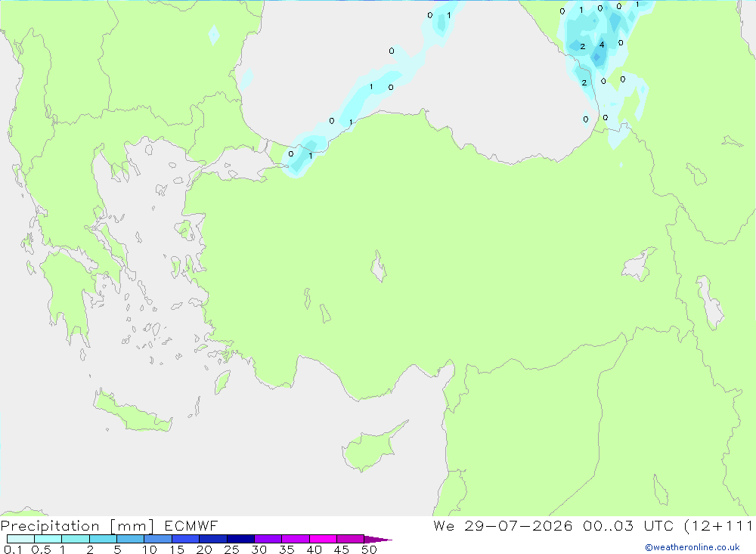The height and width of the screenshot is (554, 756).
Task: Pick the 1–2 mm legend color swatch
Action: click(x=76, y=539)
